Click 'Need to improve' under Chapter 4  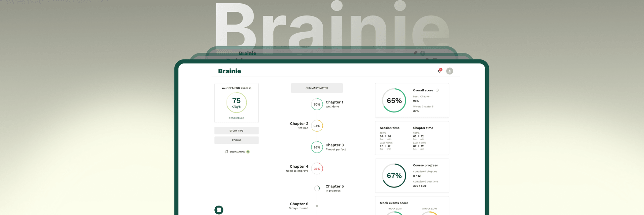click(x=297, y=171)
